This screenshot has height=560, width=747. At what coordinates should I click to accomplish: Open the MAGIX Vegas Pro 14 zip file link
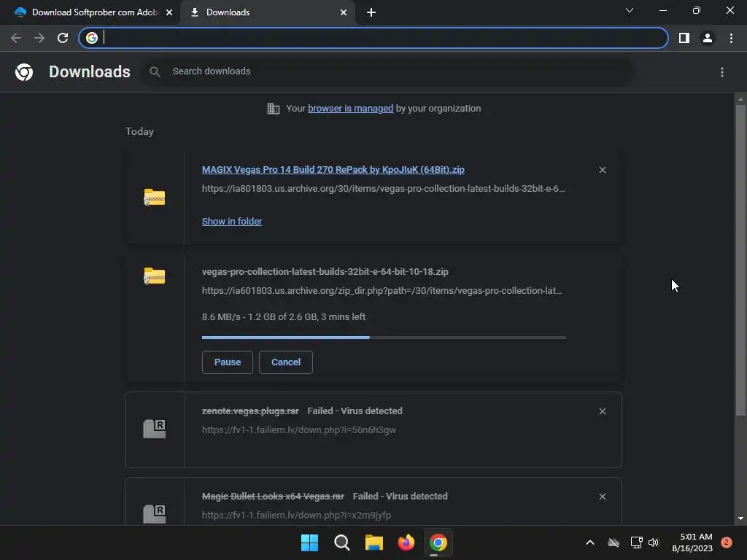coord(333,169)
